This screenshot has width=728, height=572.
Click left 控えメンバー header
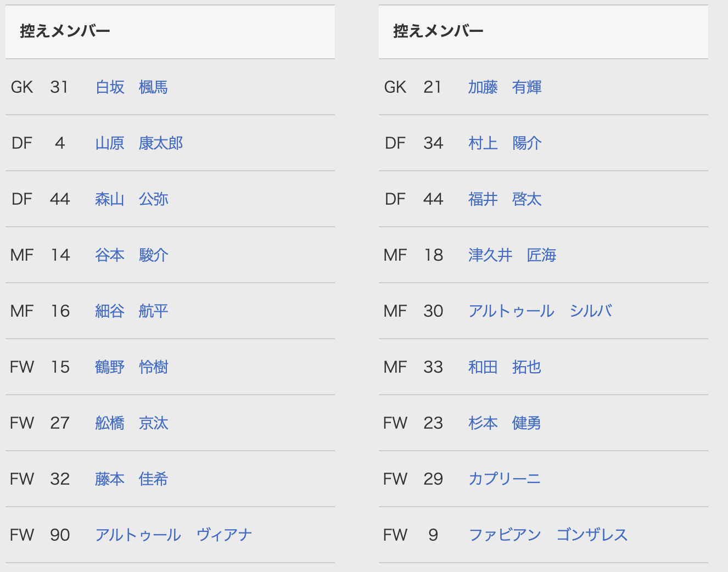click(65, 31)
